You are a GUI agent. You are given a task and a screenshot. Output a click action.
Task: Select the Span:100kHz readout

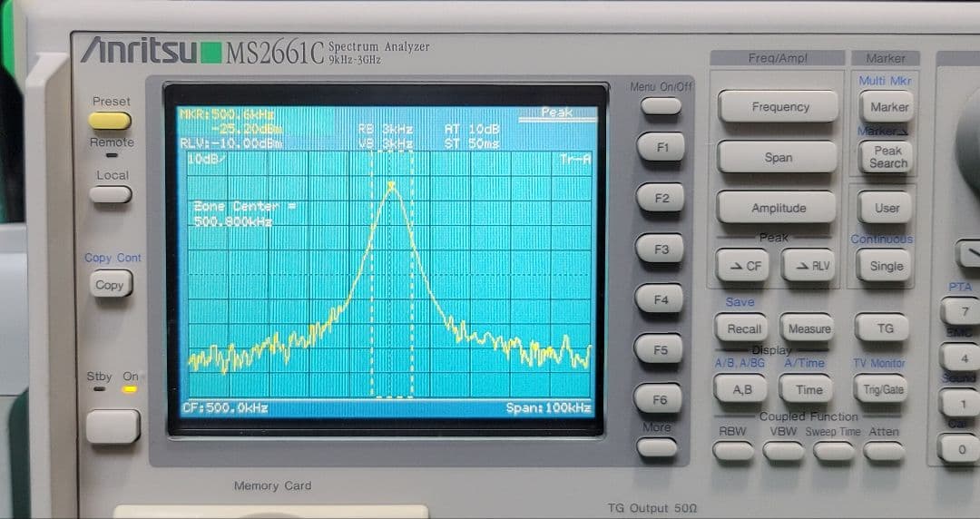click(548, 407)
